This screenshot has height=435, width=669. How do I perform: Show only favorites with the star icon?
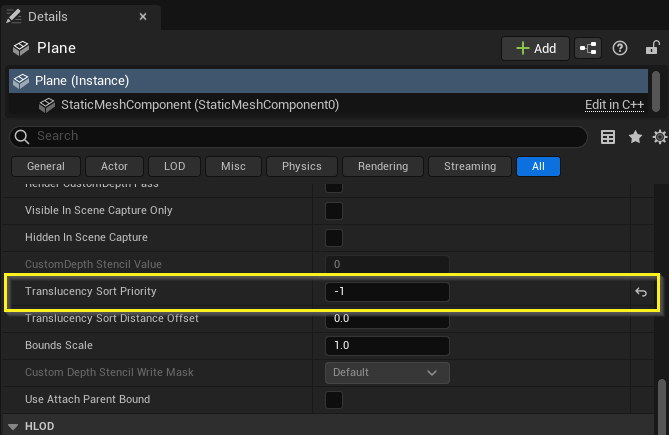pyautogui.click(x=635, y=137)
